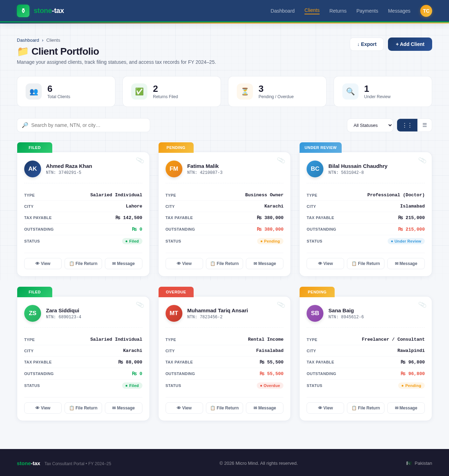
Task: Click the Under Review magnifier icon
Action: coord(350,91)
